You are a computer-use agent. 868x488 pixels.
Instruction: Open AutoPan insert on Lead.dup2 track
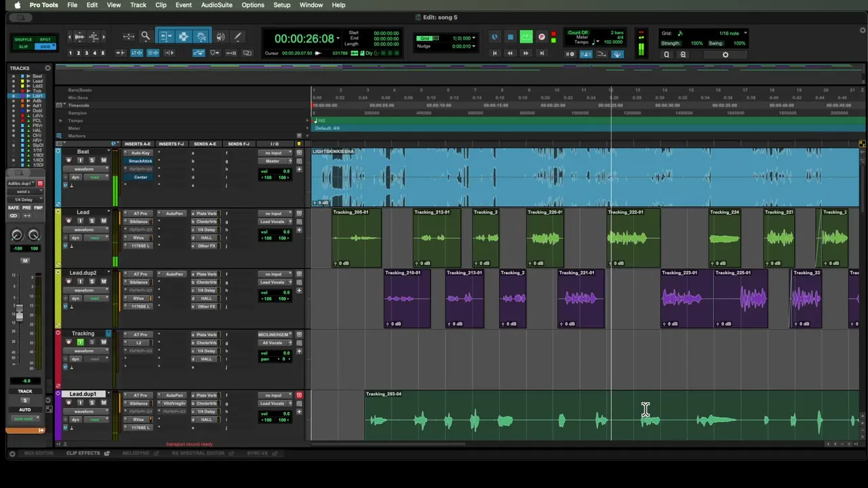(x=175, y=274)
